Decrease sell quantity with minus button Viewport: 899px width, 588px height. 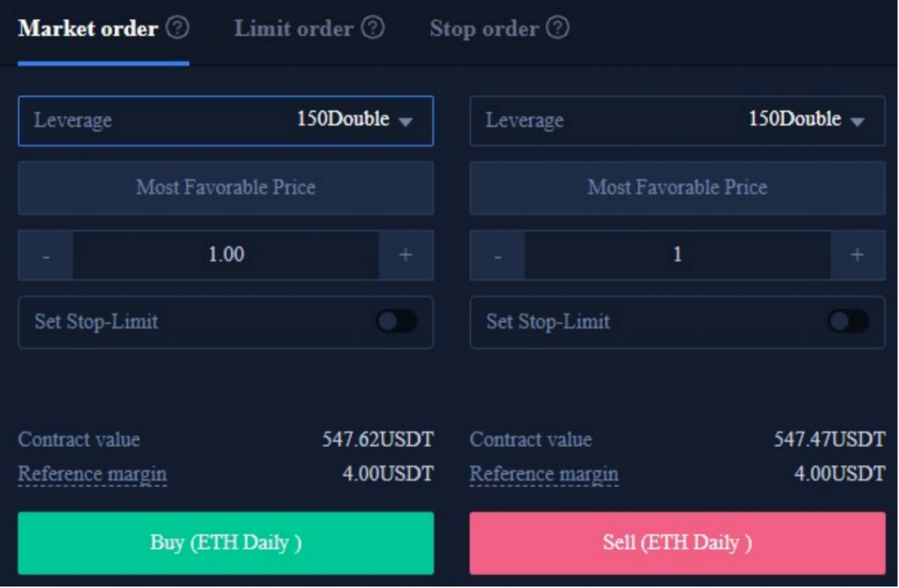[498, 255]
